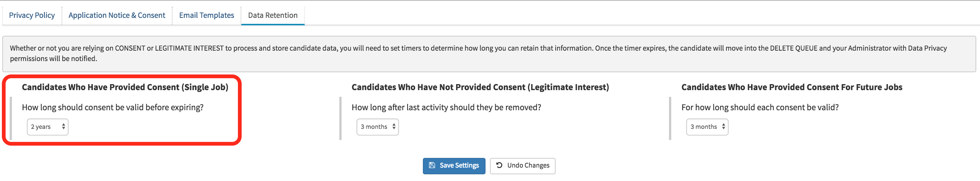Click the "Provided Consent (Single Job)" heading
The height and width of the screenshot is (181, 980).
[125, 88]
